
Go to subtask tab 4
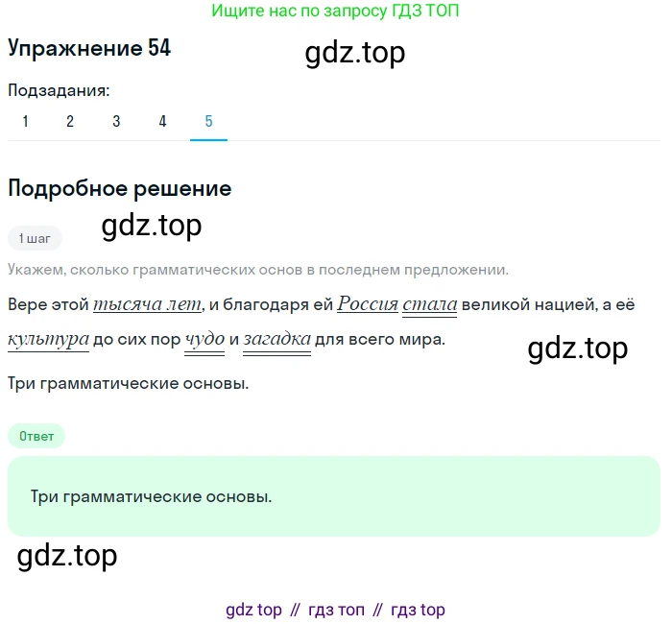[162, 121]
